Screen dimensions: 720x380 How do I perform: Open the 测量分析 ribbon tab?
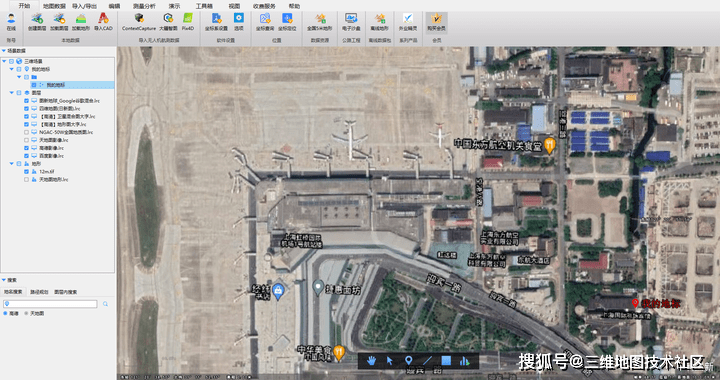pos(144,6)
